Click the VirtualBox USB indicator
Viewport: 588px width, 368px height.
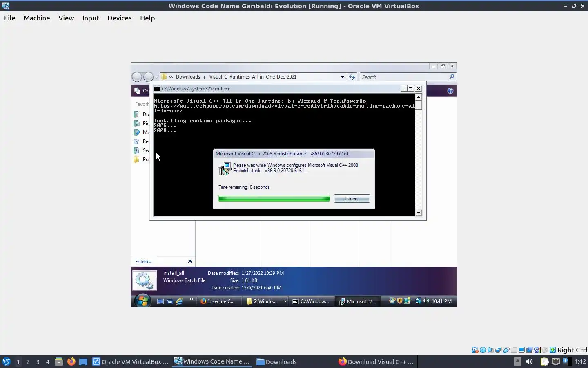(506, 350)
